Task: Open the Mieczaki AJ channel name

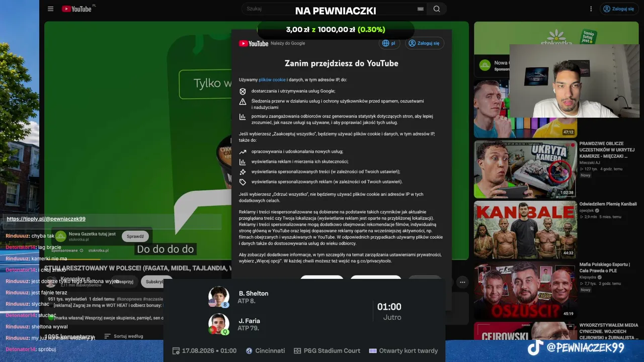Action: tap(590, 162)
